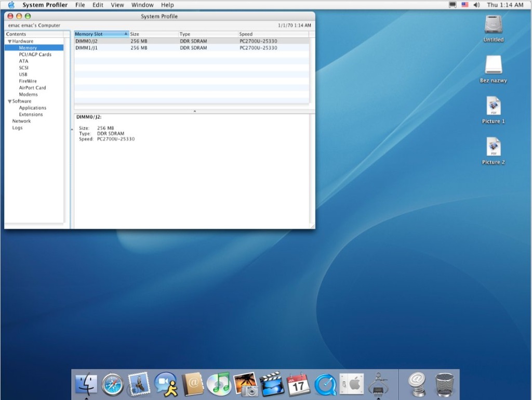Select the DIMM0/J2 memory row
532x400 pixels.
point(192,41)
